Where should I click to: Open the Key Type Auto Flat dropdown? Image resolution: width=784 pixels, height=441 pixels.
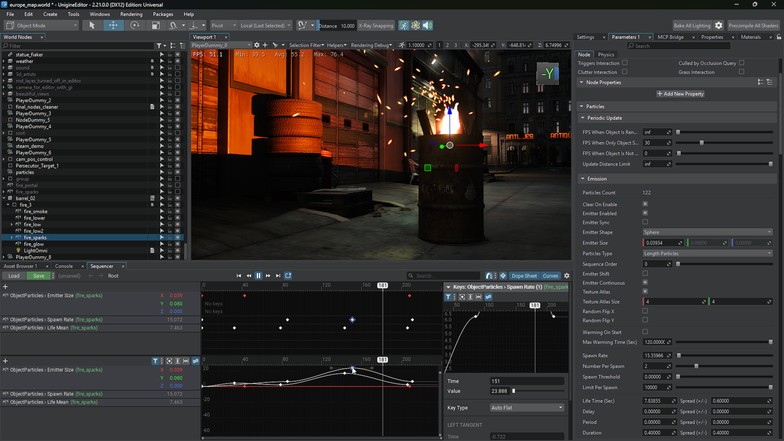pyautogui.click(x=527, y=408)
